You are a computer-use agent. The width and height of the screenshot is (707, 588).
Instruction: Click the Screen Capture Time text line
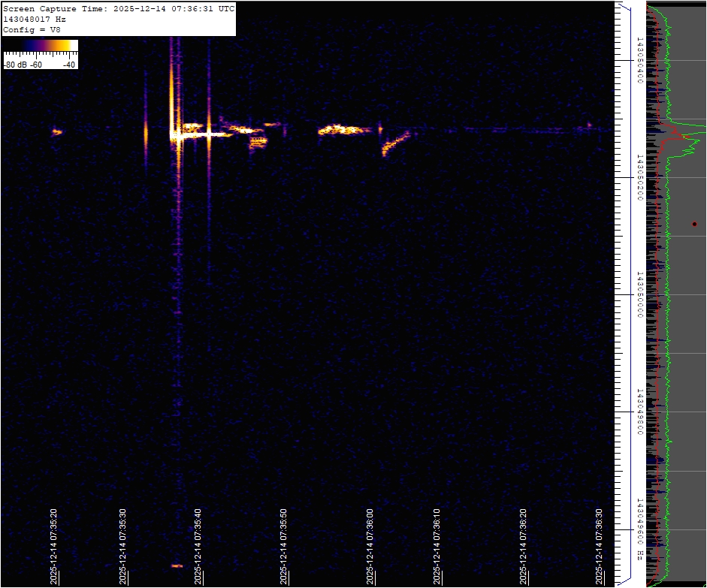pos(119,8)
